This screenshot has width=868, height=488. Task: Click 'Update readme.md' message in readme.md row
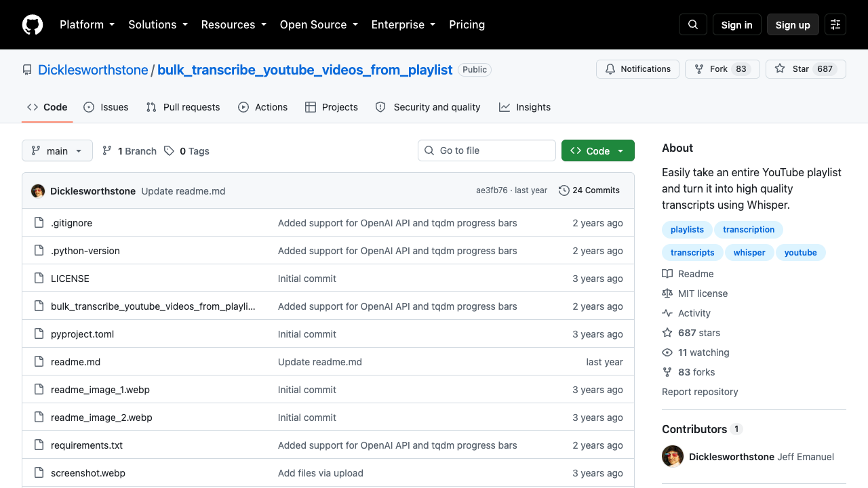coord(320,362)
